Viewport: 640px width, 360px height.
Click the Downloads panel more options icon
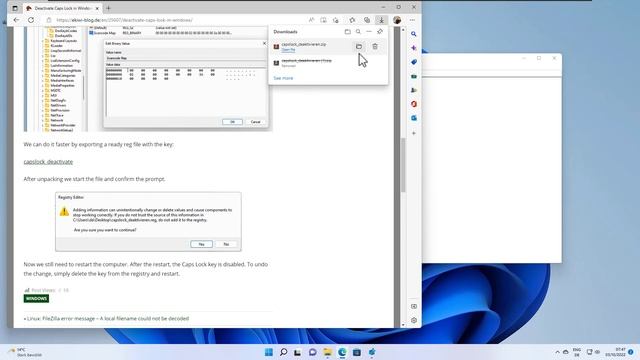point(369,31)
